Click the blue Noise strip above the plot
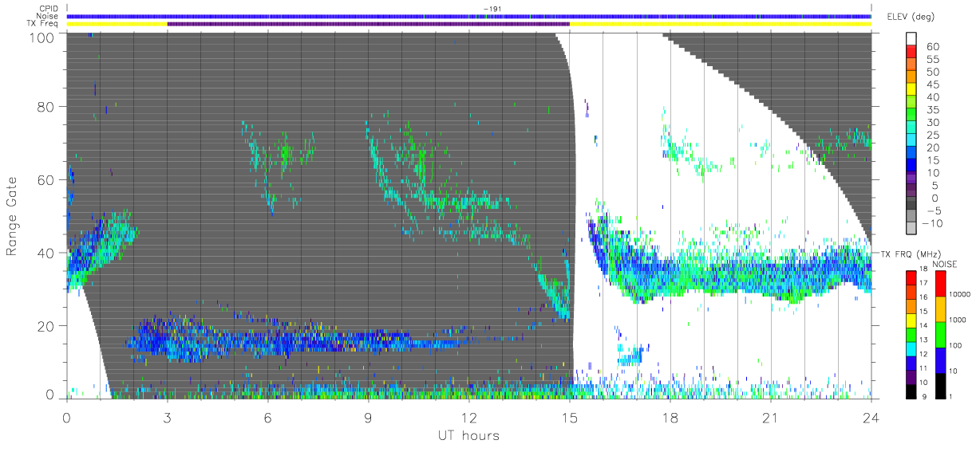The image size is (980, 452). 469,16
